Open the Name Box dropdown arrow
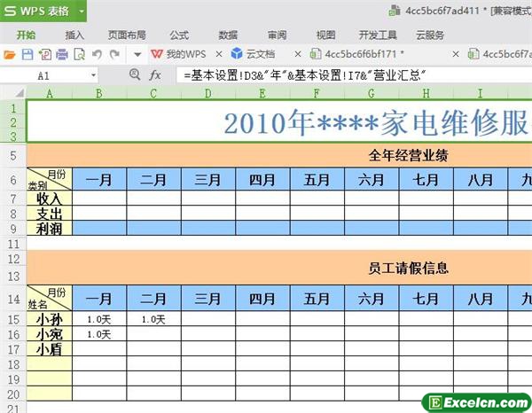Image resolution: width=532 pixels, height=413 pixels. (93, 75)
